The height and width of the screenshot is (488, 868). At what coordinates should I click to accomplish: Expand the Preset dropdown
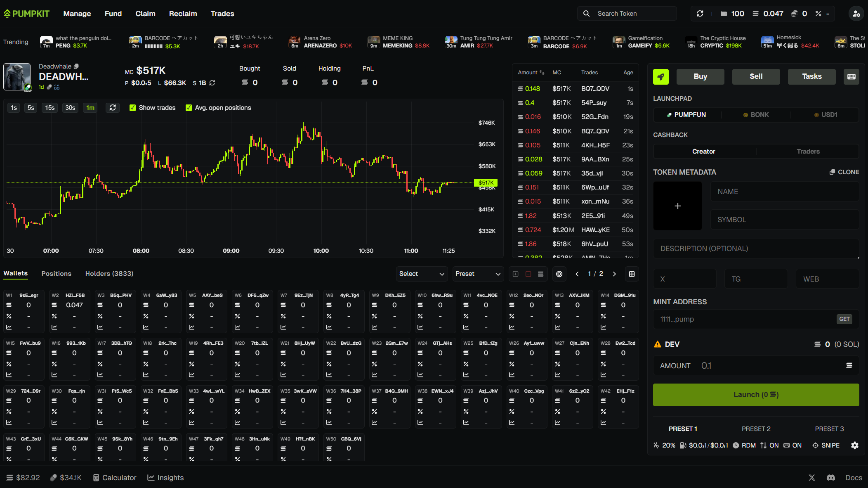coord(477,274)
